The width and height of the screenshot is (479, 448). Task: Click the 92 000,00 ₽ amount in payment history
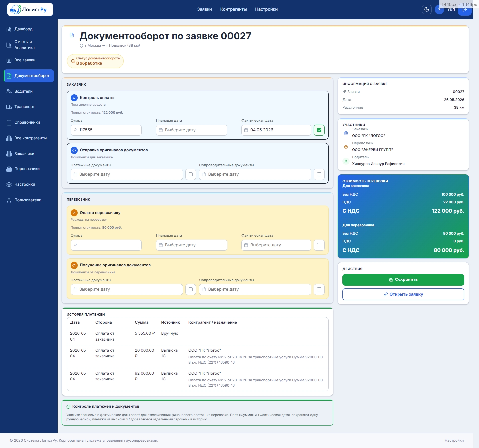[145, 376]
